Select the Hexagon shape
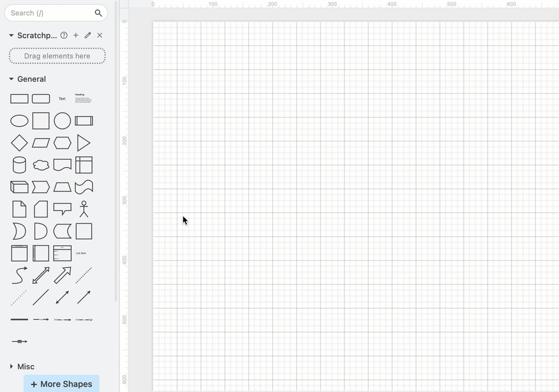 (62, 143)
